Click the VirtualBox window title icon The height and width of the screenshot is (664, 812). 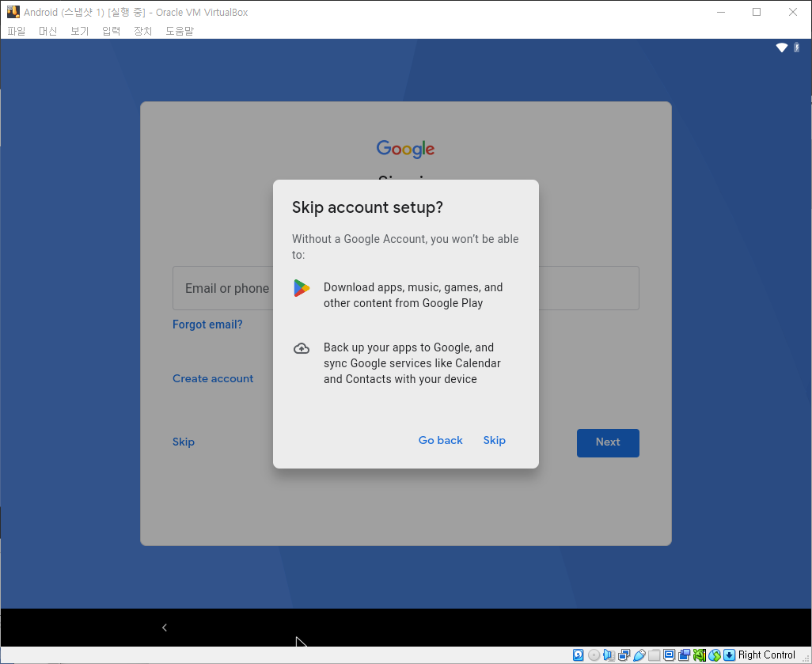13,12
